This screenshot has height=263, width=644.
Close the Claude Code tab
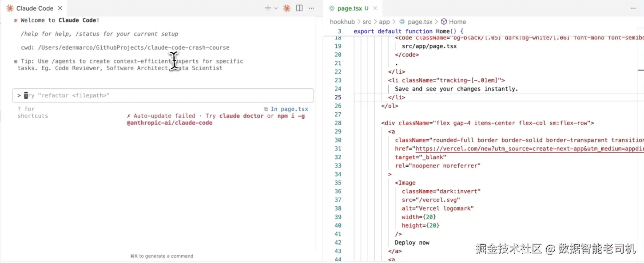pos(60,8)
